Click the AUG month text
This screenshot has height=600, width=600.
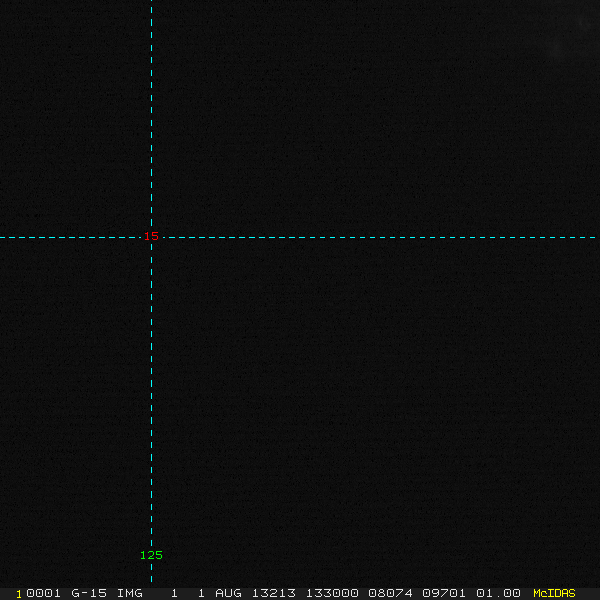pyautogui.click(x=228, y=593)
